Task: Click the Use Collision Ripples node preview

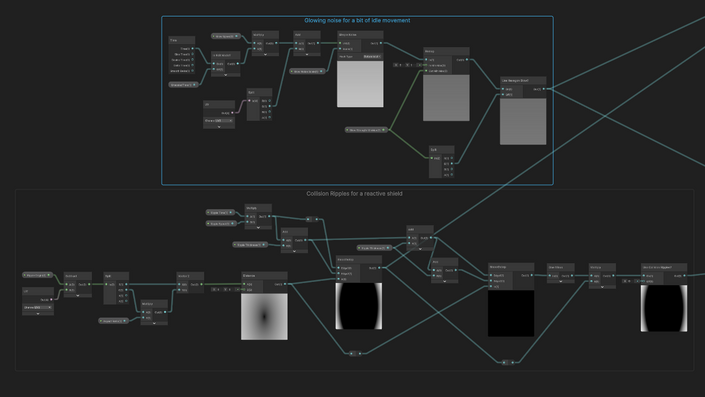Action: click(x=664, y=308)
